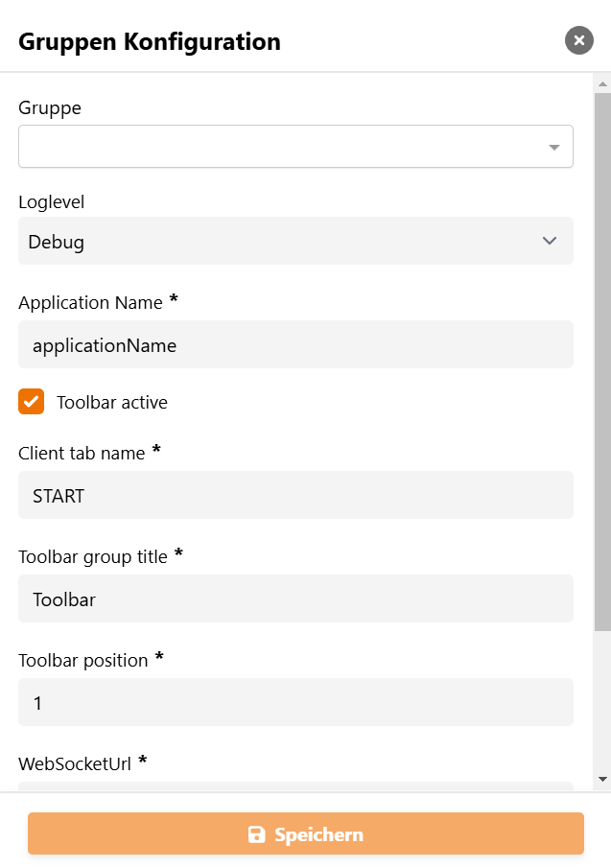The width and height of the screenshot is (611, 868).
Task: Click the Toolbar active label text
Action: pyautogui.click(x=112, y=403)
